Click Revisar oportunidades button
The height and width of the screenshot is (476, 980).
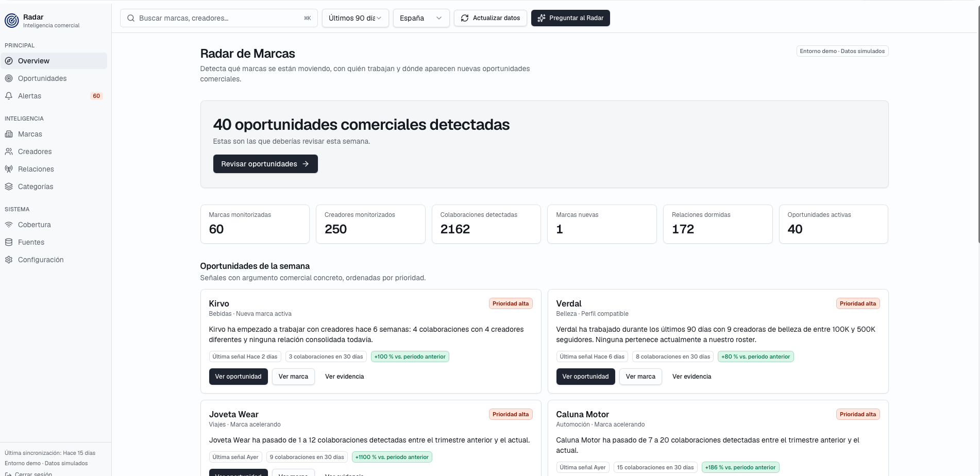265,164
